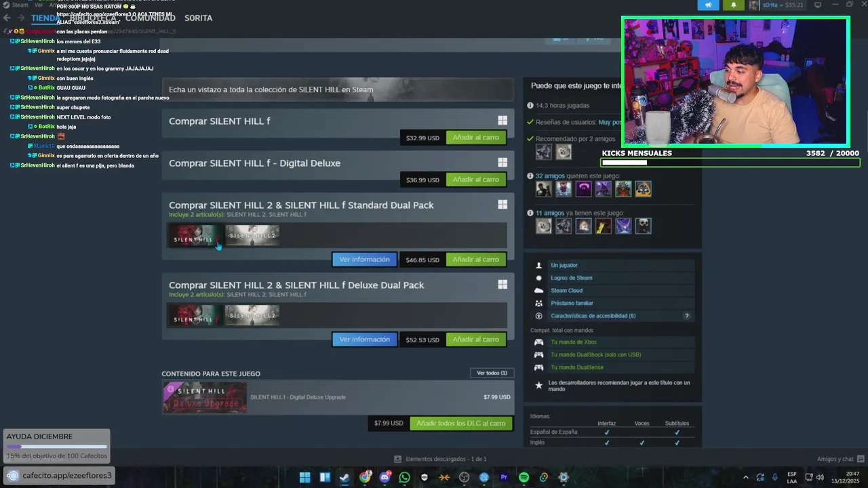868x488 pixels.
Task: Click the Windows icon on Deluxe Dual Pack
Action: pyautogui.click(x=502, y=285)
